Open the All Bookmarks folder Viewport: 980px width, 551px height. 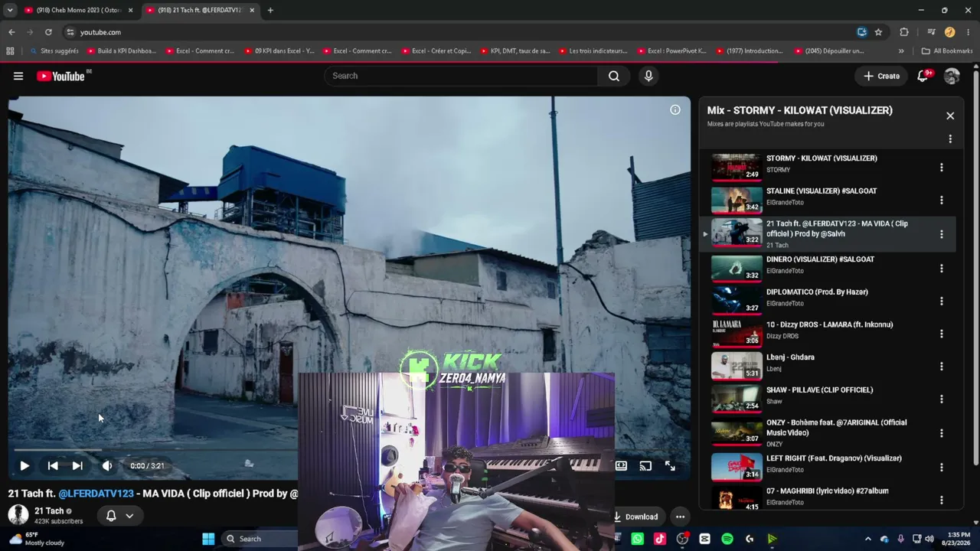(x=947, y=51)
